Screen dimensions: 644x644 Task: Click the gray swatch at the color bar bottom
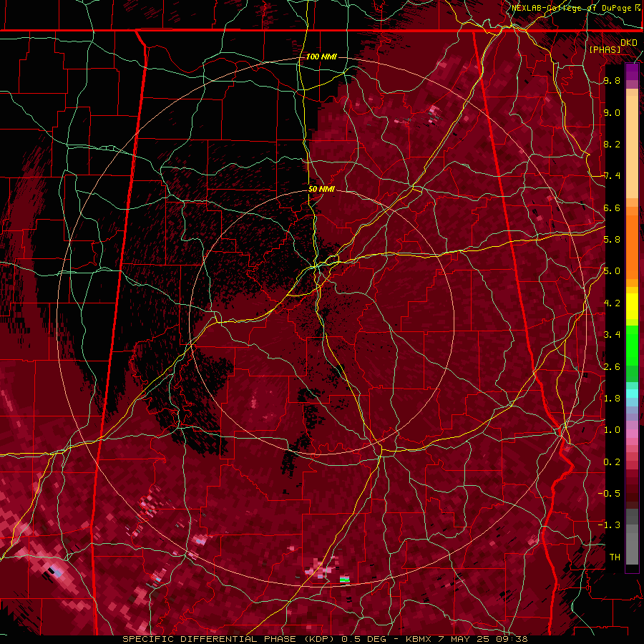(632, 546)
